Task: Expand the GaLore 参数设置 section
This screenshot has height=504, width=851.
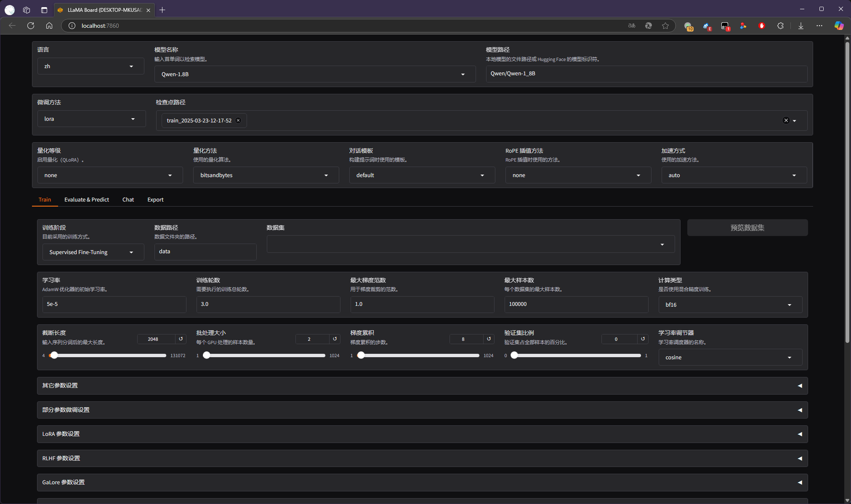Action: point(422,482)
